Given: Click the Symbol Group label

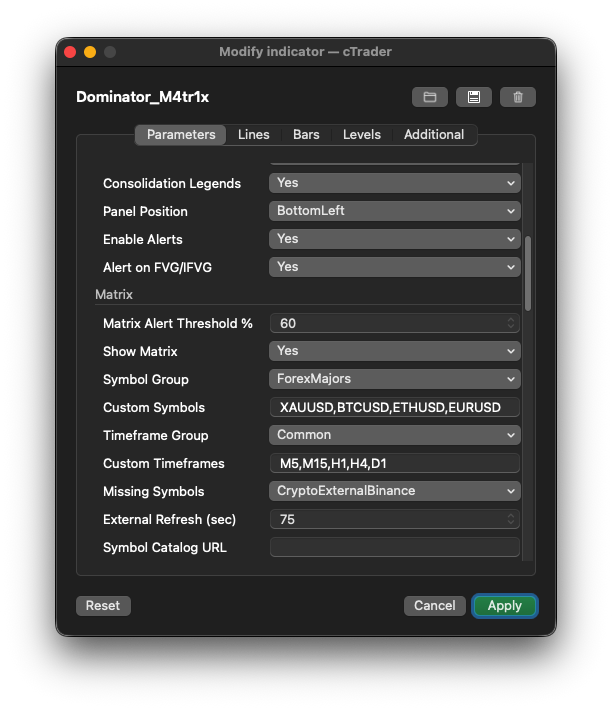Looking at the screenshot, I should (x=146, y=379).
